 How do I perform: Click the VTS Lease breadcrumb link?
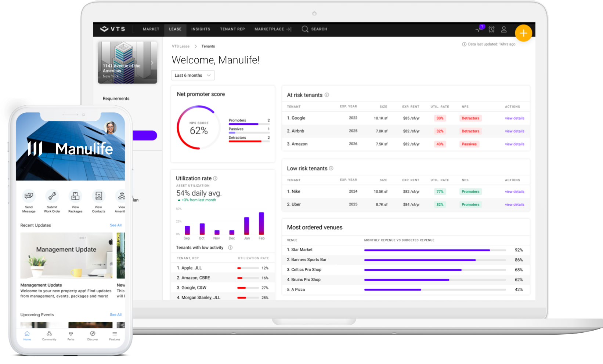coord(181,46)
